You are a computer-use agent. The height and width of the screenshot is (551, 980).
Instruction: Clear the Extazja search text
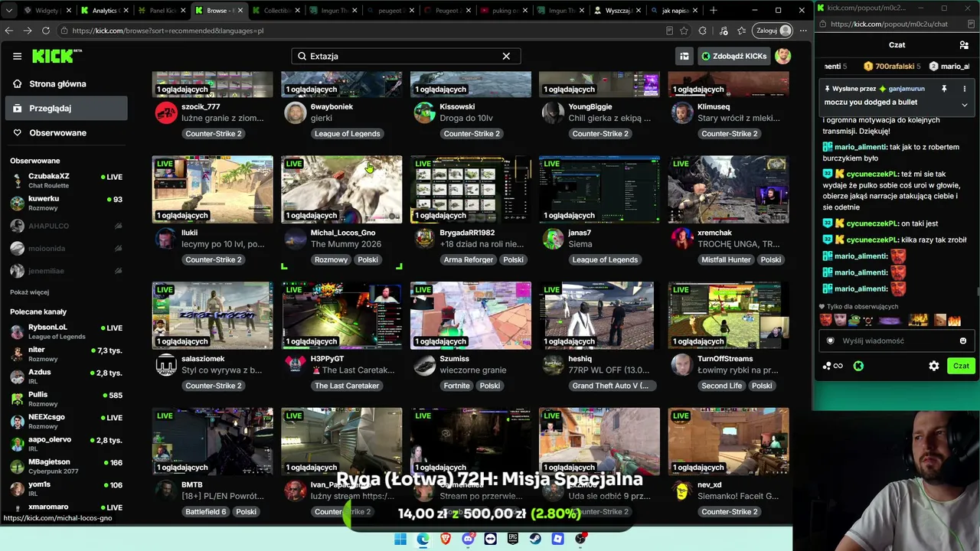506,56
